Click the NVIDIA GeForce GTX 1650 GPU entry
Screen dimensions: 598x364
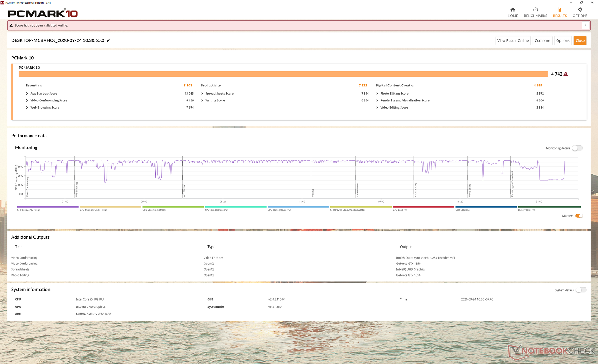click(93, 314)
